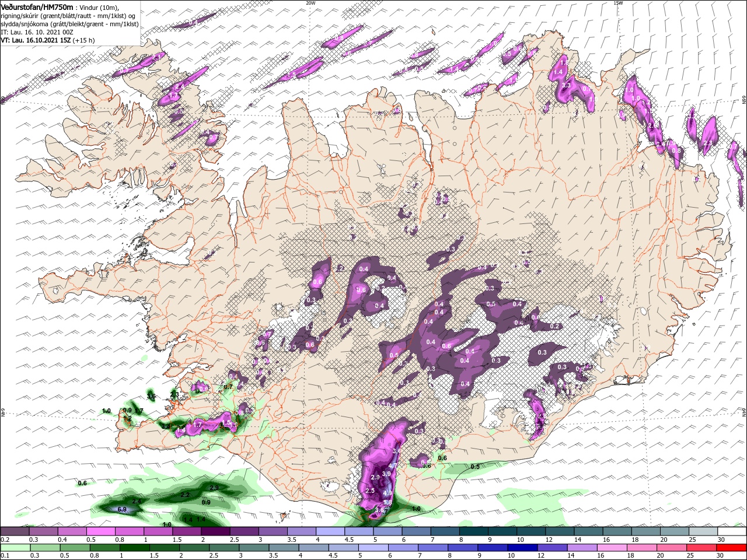
Task: Pick pink swatch between 0.5 and 0.8, upper scale
Action: 100,531
